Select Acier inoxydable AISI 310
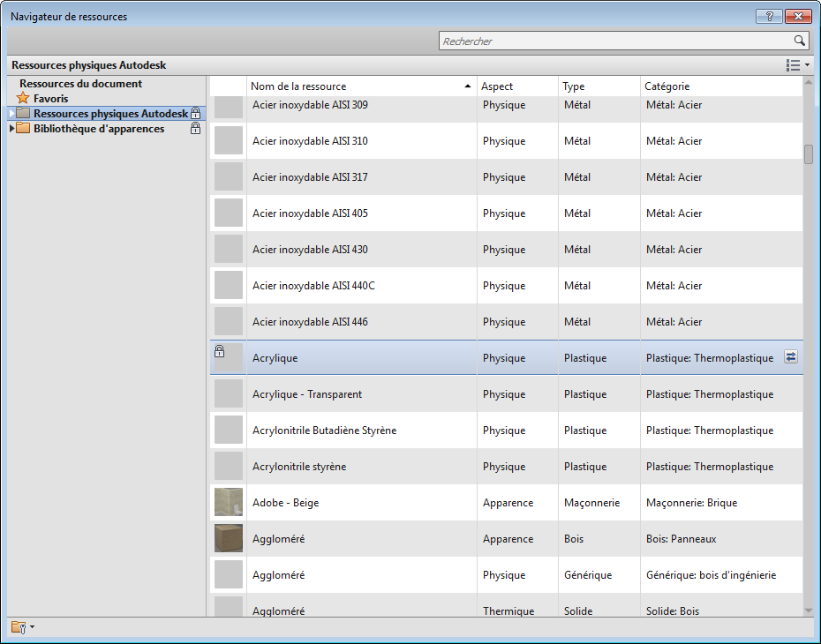 point(310,141)
